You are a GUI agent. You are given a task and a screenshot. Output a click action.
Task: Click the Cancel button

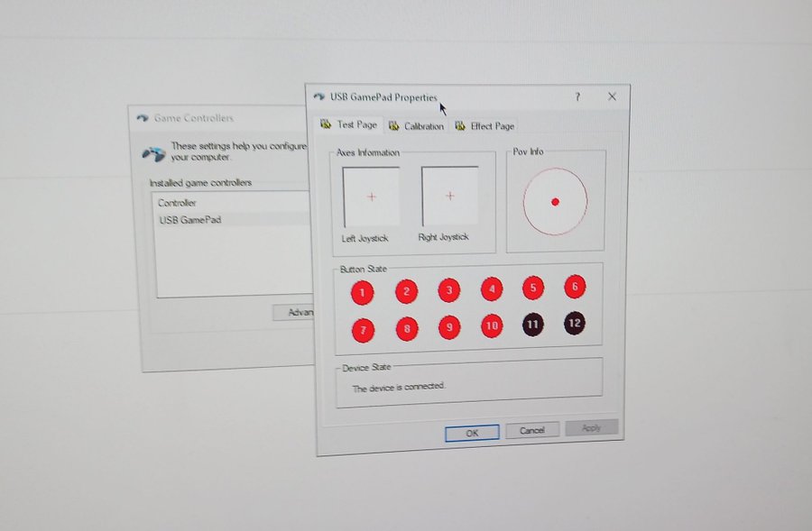click(x=532, y=431)
